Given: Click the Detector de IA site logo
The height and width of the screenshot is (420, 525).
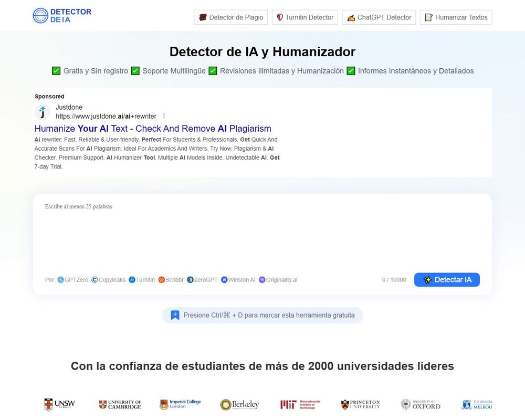Looking at the screenshot, I should [62, 15].
